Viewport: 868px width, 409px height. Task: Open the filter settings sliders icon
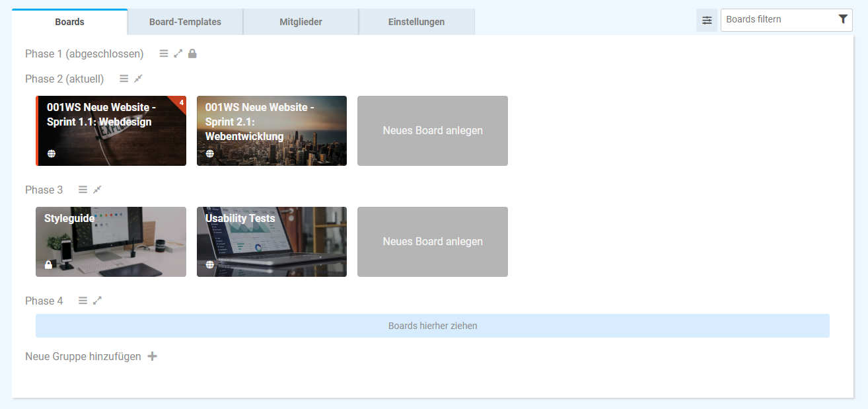click(x=707, y=20)
